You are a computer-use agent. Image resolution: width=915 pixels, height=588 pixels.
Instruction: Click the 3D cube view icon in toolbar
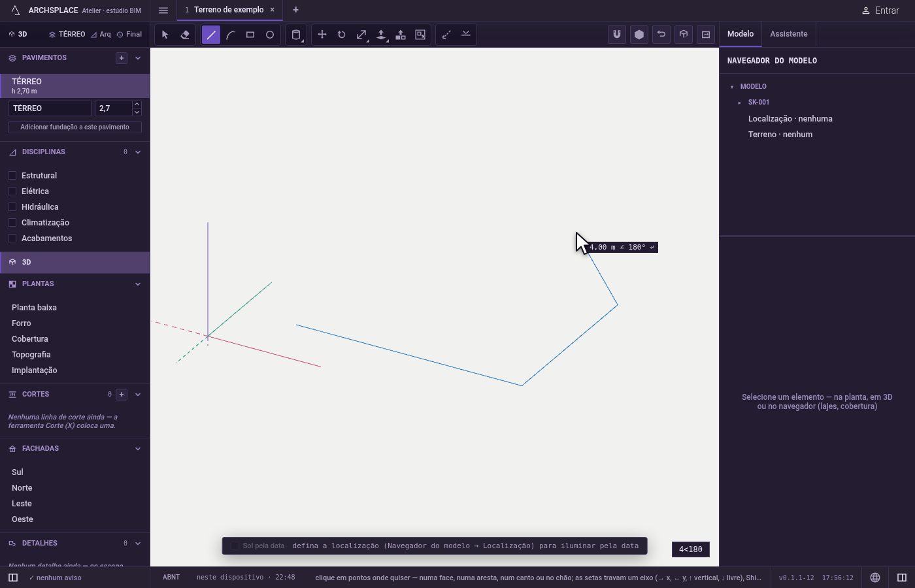click(684, 35)
